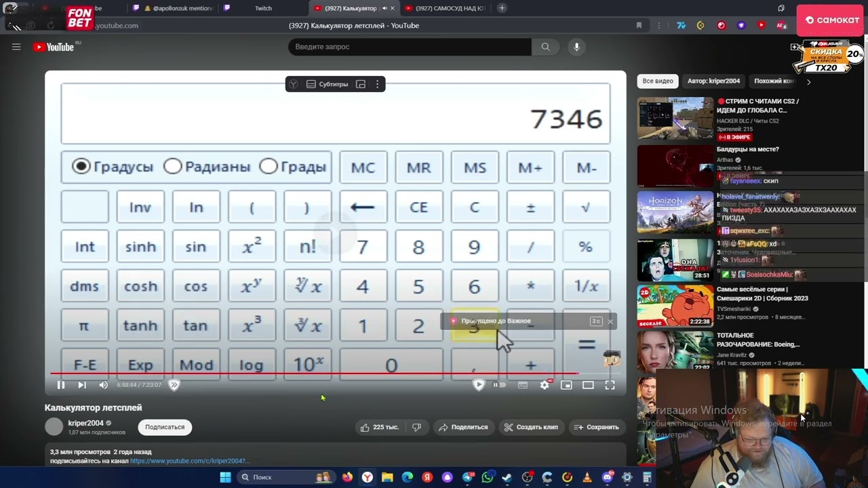
Task: Open the Windows Start menu
Action: click(x=225, y=477)
